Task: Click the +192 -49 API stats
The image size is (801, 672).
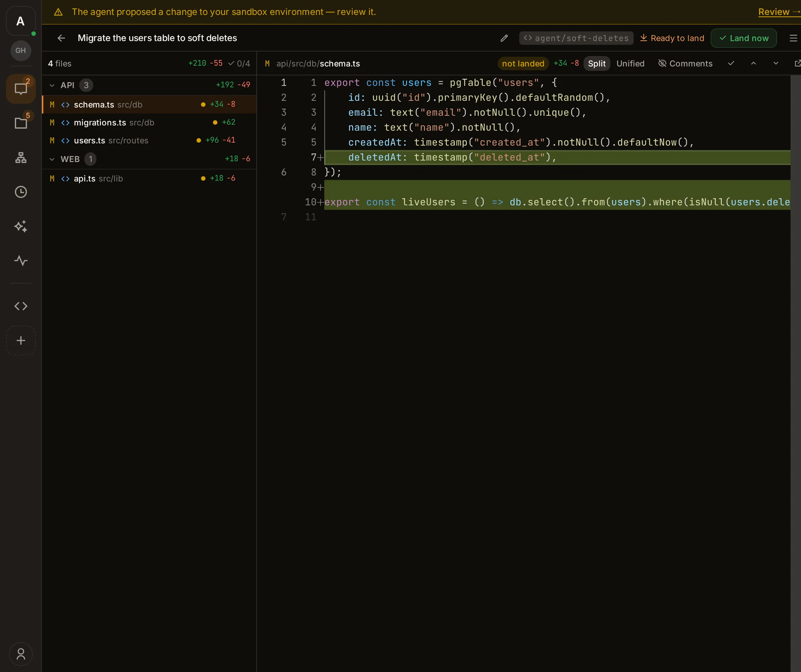Action: click(233, 85)
